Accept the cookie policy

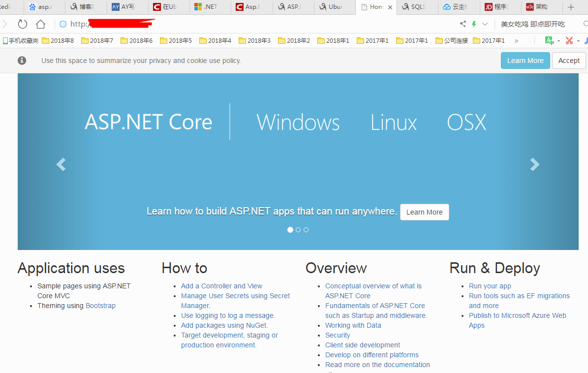coord(569,61)
